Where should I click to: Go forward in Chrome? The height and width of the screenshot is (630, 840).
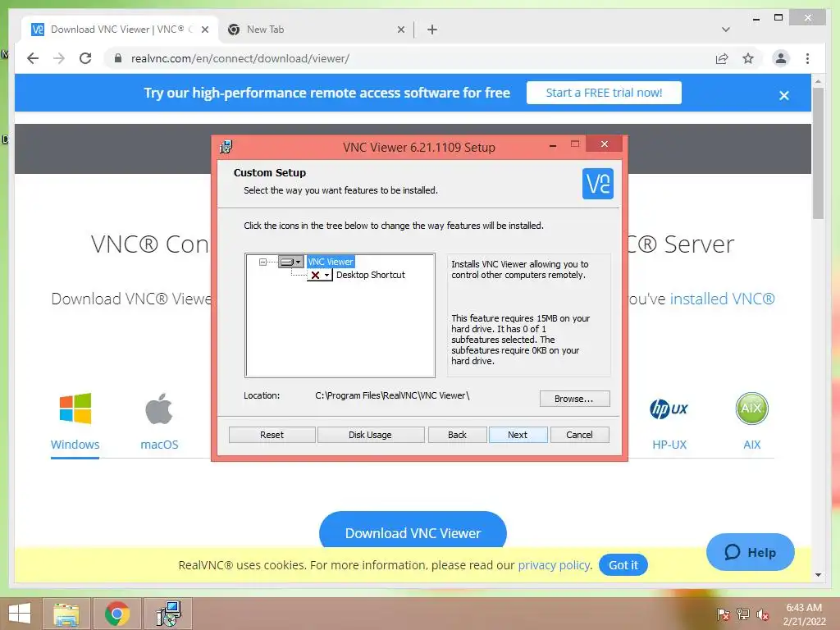(x=59, y=58)
